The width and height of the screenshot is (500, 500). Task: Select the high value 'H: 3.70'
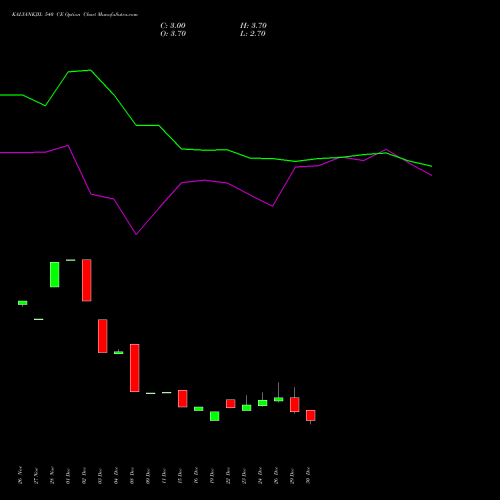pyautogui.click(x=253, y=26)
